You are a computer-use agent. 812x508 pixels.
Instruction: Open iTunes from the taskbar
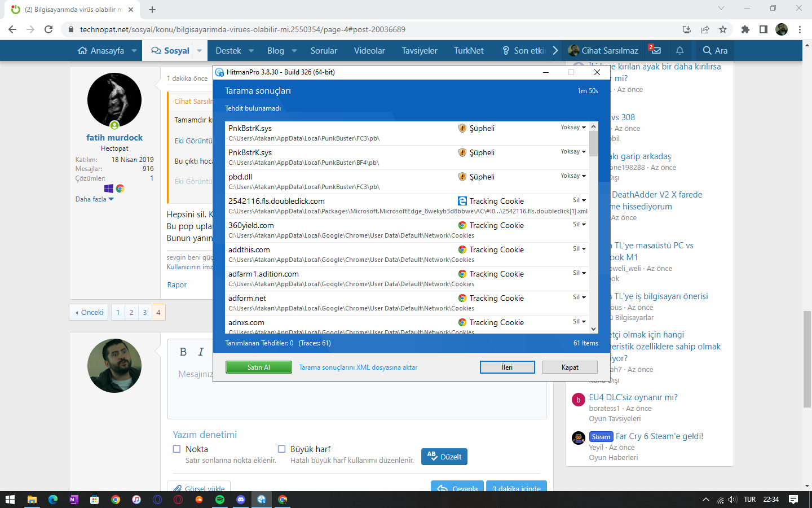click(x=136, y=500)
